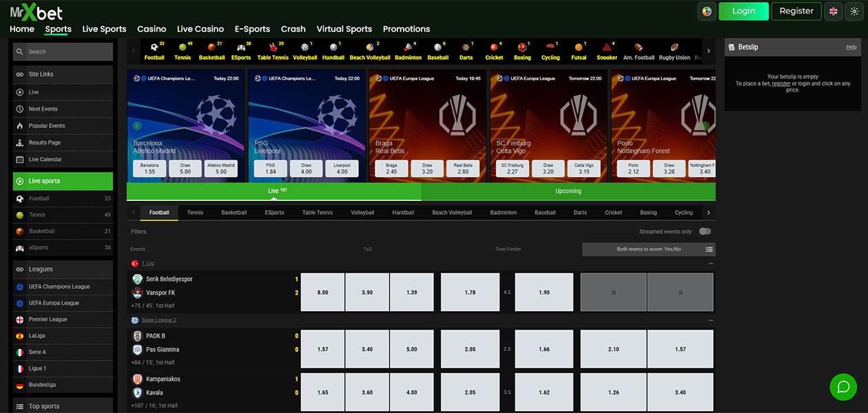Open Both teams to score market dropdown
The image size is (868, 413).
point(648,249)
